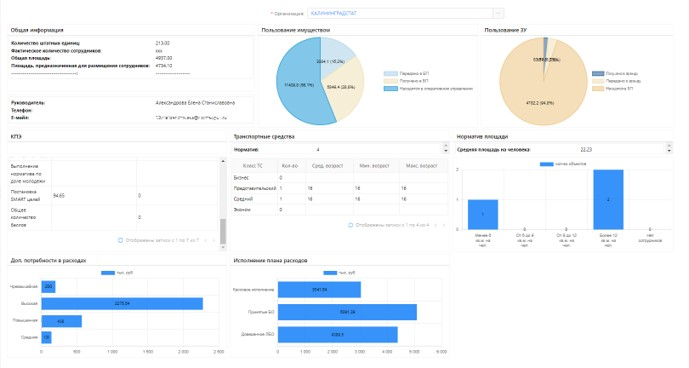Increase Норматив value with up stepper arrow
This screenshot has height=368, width=689.
pyautogui.click(x=446, y=147)
